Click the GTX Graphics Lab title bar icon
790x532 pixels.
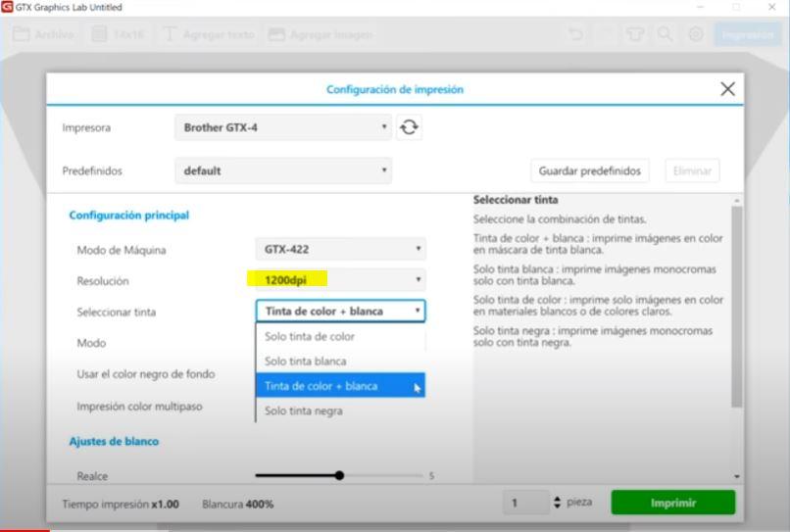7,7
